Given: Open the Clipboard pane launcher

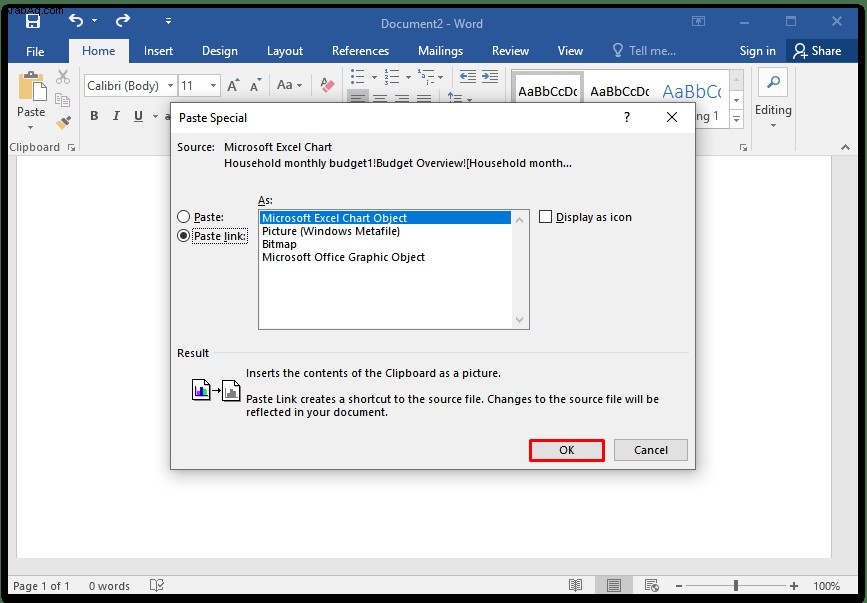Looking at the screenshot, I should (71, 148).
